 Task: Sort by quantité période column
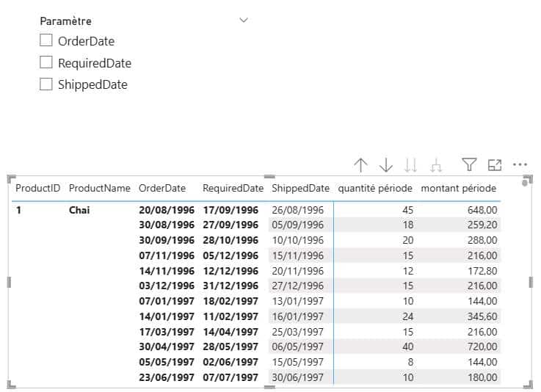(374, 189)
